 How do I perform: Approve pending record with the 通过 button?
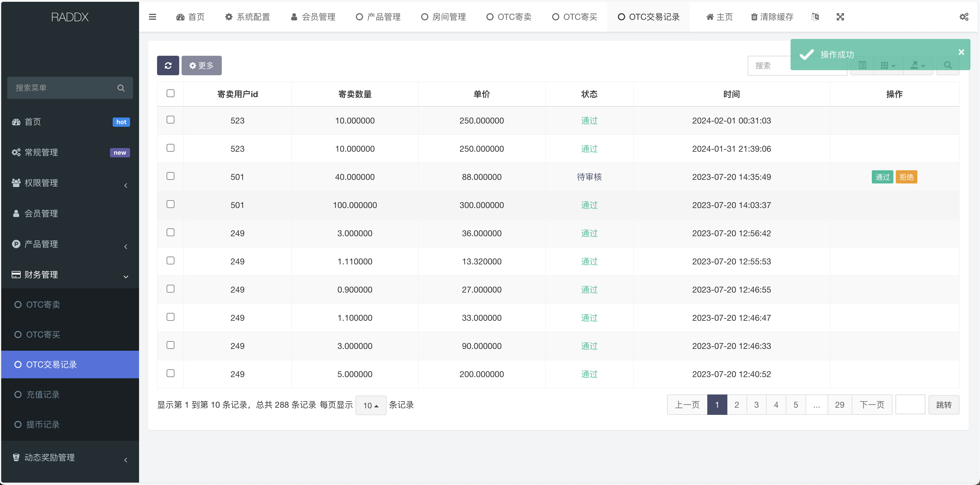[x=882, y=177]
